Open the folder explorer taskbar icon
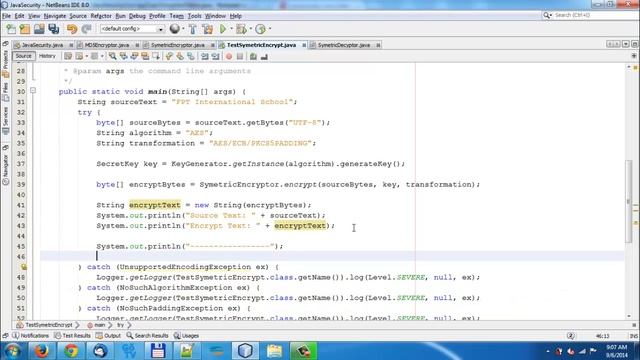640x360 pixels. point(274,351)
